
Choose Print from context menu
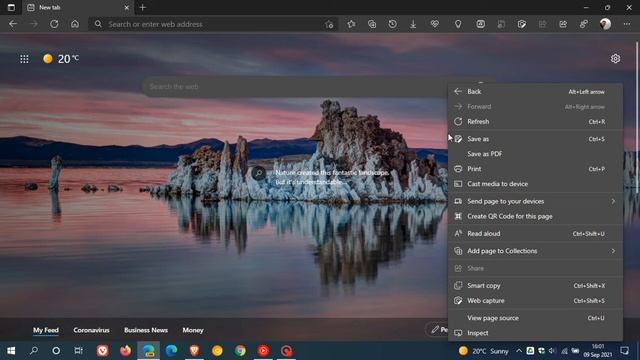(535, 169)
